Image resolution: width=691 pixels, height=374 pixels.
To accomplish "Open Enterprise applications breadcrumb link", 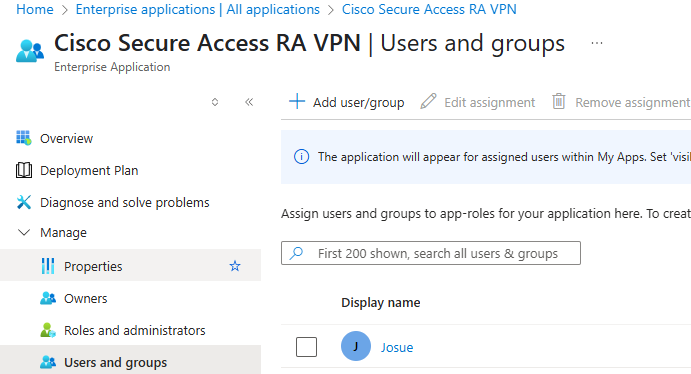I will point(197,9).
